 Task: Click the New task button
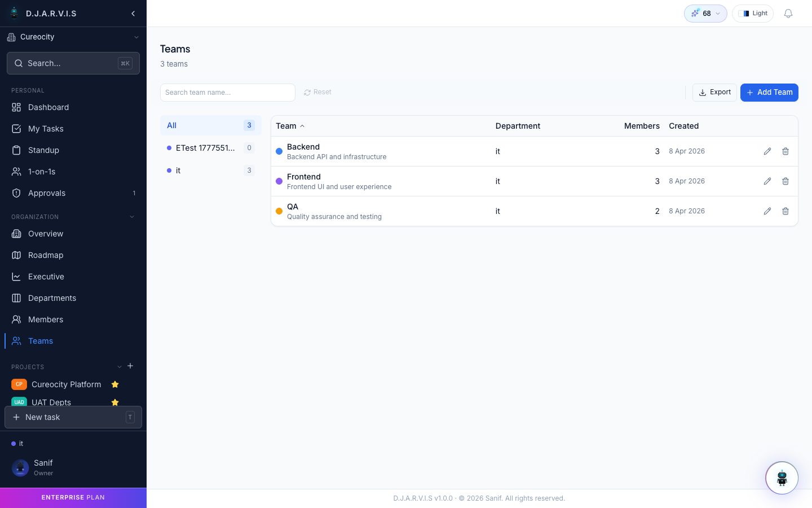pos(73,417)
